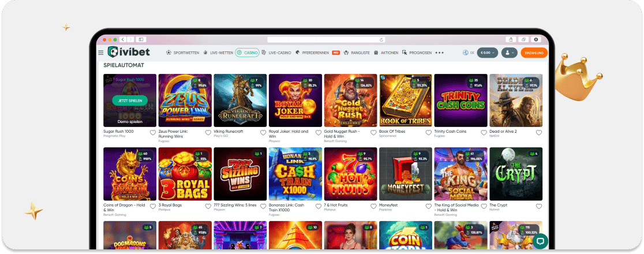Open the Zeus Power Link game thumbnail

[185, 100]
